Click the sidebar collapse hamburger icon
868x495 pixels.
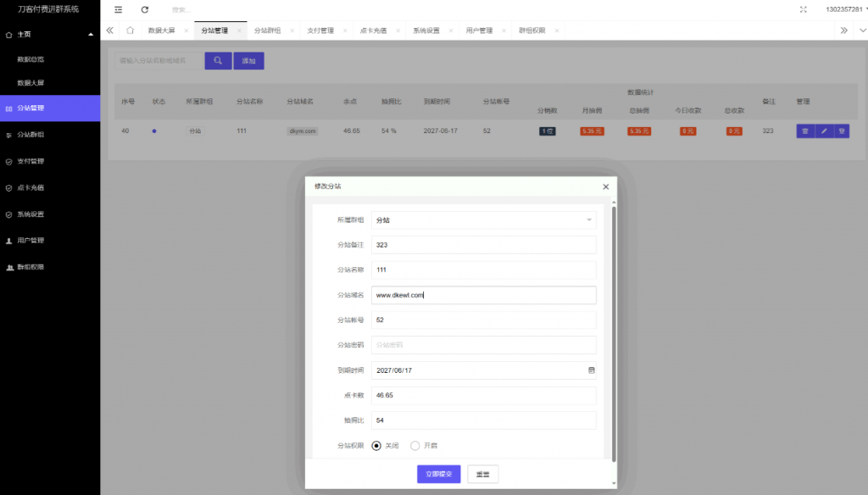click(x=116, y=10)
